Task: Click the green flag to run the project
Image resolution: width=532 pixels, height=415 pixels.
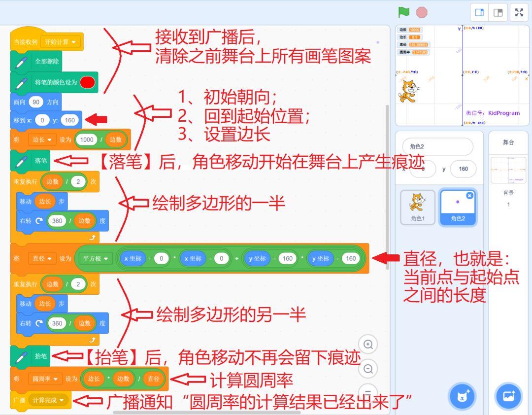Action: pos(404,12)
